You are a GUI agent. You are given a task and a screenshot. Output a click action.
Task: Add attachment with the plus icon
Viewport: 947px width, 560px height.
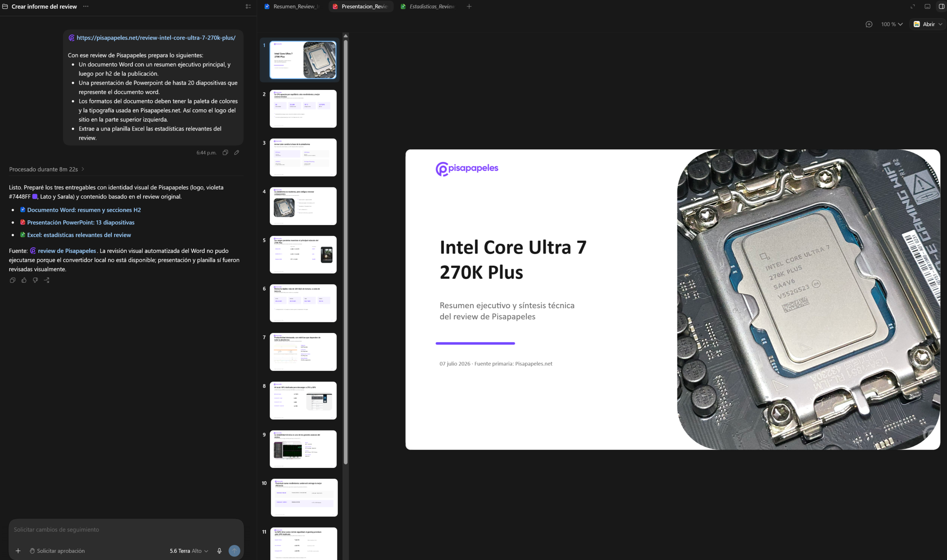pos(18,550)
